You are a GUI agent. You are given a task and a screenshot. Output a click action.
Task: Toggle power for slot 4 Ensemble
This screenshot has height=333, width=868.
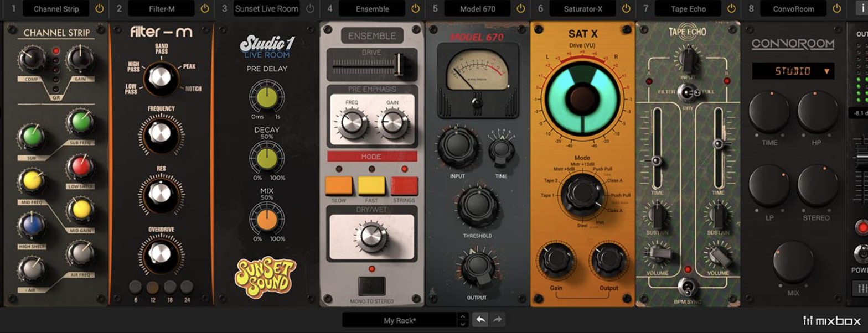click(x=416, y=9)
